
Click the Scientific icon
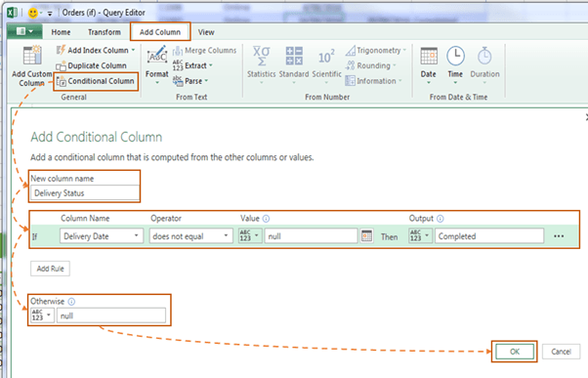point(326,57)
